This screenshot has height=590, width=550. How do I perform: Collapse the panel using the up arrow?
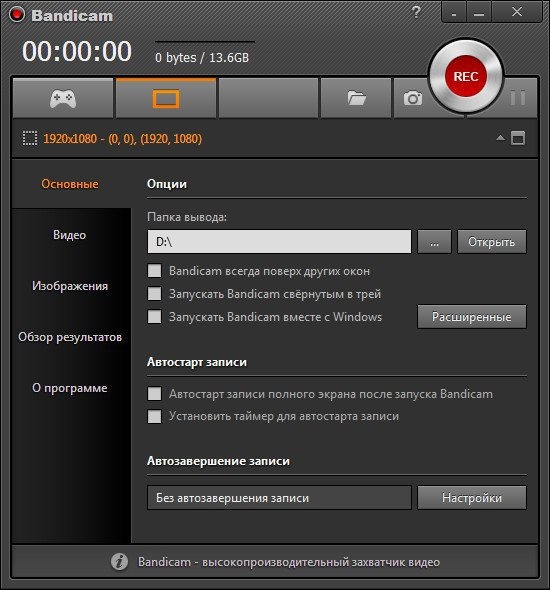click(500, 138)
